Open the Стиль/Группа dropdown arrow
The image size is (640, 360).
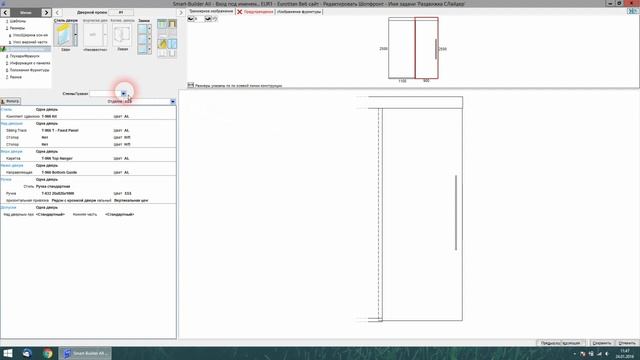pos(123,94)
